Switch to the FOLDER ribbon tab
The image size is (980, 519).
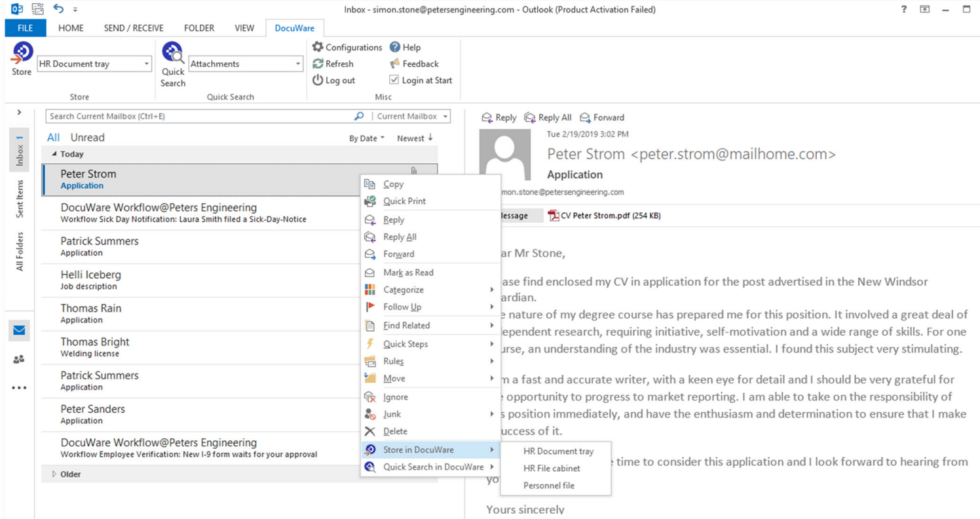pos(199,28)
